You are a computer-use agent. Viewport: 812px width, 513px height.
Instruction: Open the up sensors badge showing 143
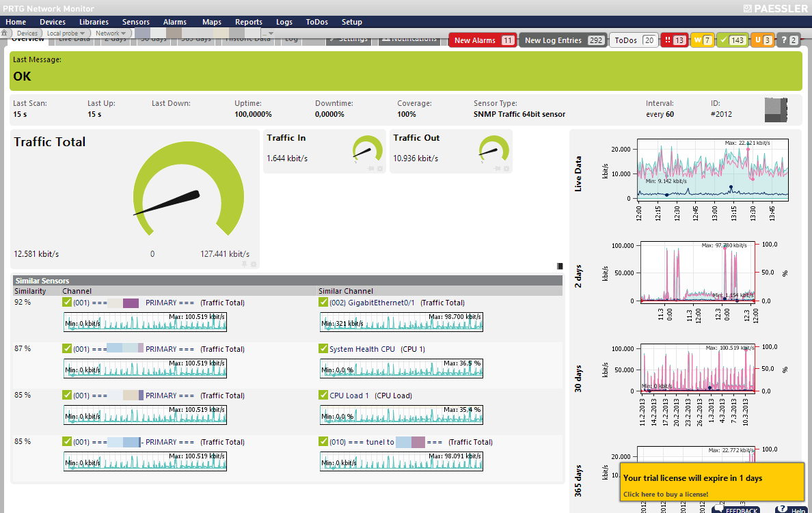732,40
